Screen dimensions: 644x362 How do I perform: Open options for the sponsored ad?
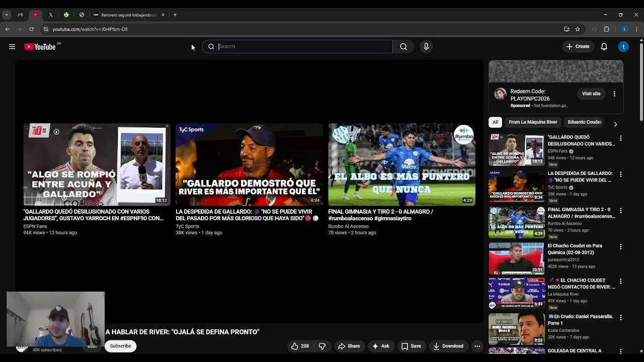click(614, 94)
